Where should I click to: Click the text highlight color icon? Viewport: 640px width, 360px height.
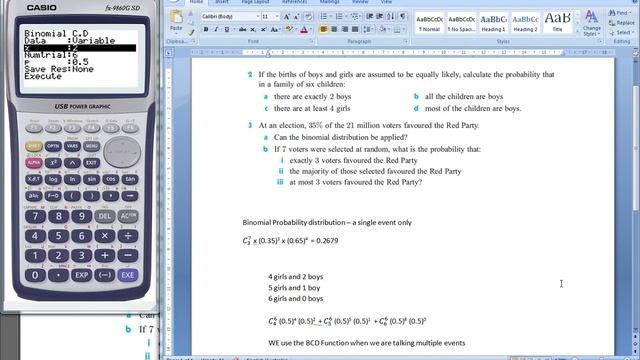tap(289, 29)
